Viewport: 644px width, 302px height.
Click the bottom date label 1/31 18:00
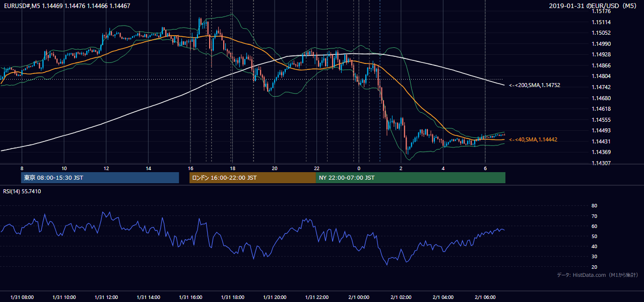pos(232,297)
